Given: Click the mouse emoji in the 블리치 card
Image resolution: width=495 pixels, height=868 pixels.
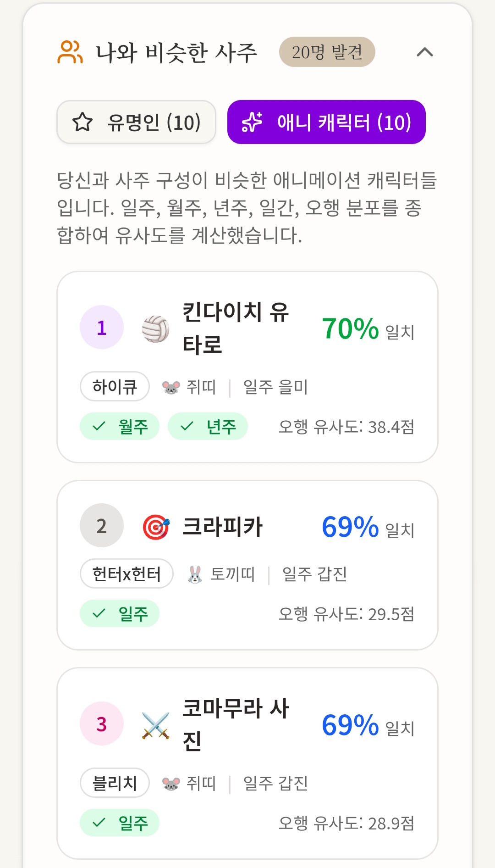Looking at the screenshot, I should [171, 784].
